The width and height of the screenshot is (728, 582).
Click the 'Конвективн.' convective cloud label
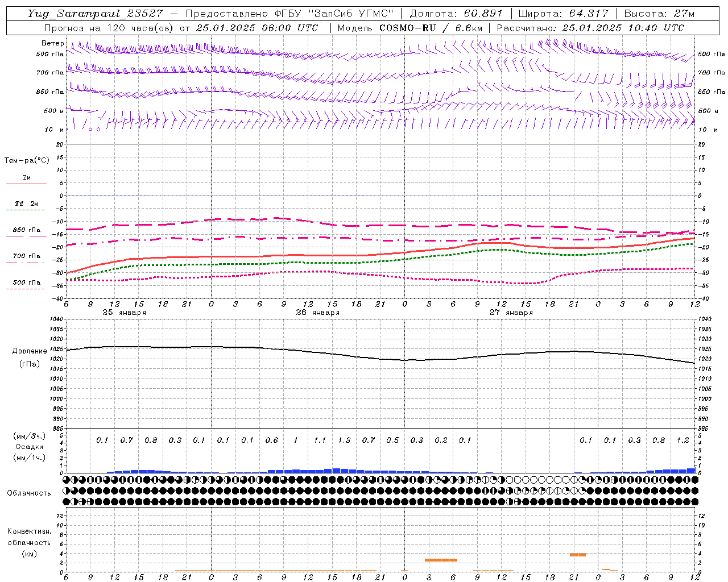[29, 532]
